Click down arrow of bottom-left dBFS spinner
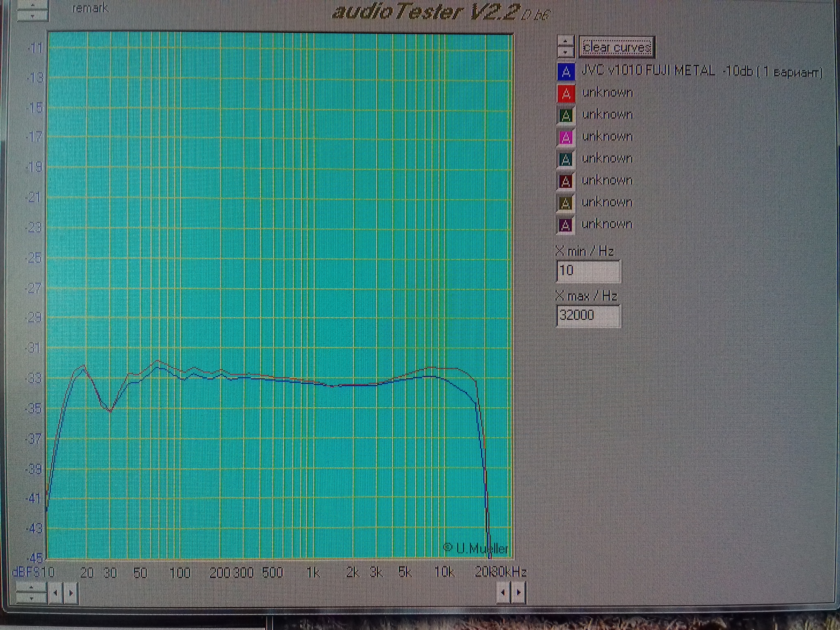This screenshot has width=840, height=630. [x=32, y=598]
